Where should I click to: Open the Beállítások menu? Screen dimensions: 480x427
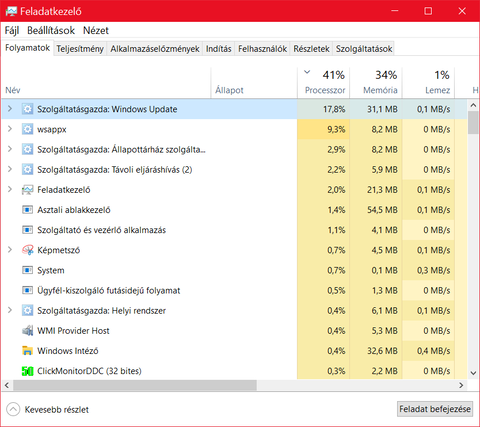(51, 31)
